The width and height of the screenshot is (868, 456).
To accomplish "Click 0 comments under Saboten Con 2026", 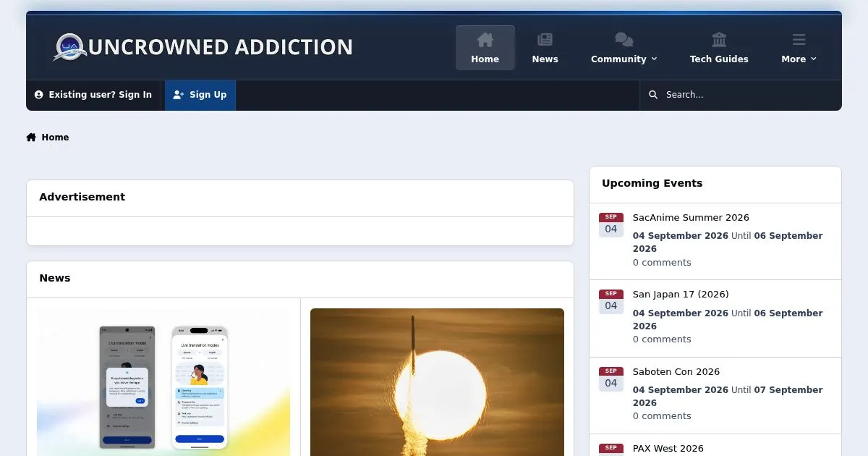I will click(x=662, y=416).
